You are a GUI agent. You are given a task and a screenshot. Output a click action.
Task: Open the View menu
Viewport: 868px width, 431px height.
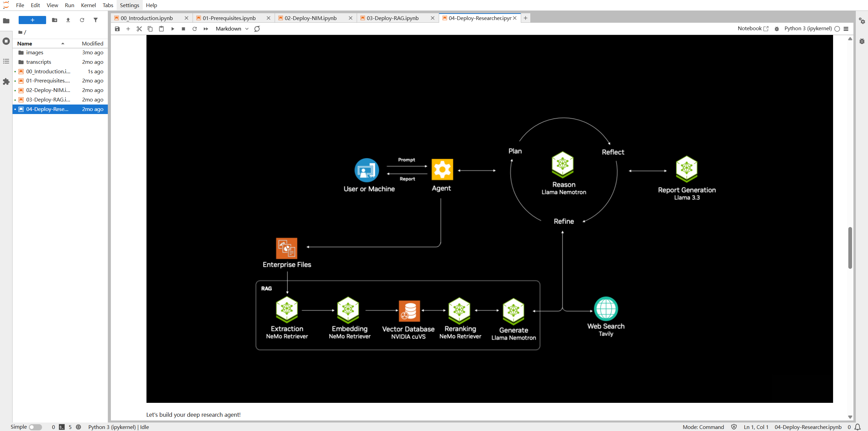pyautogui.click(x=52, y=5)
